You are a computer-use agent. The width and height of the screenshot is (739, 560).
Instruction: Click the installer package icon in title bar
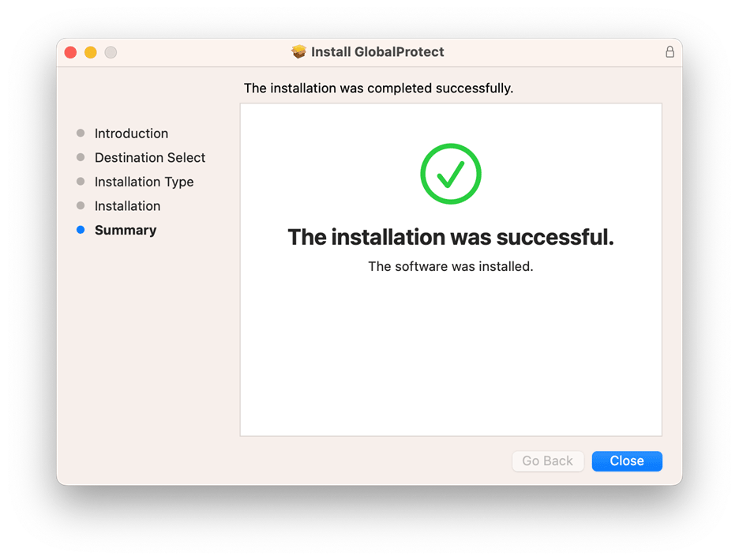click(x=299, y=51)
